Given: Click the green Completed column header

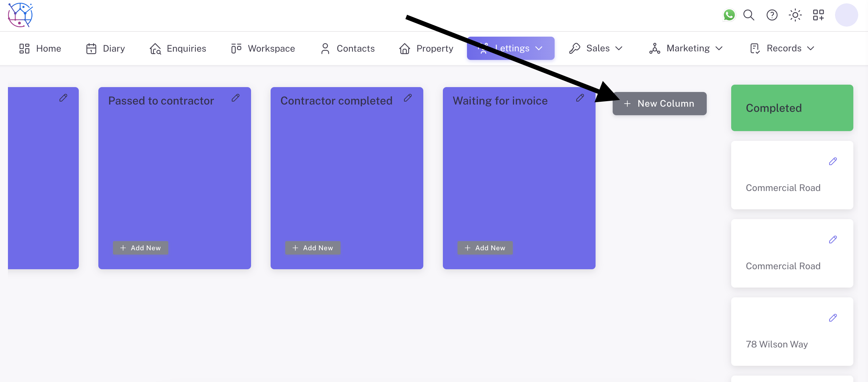Looking at the screenshot, I should 792,108.
